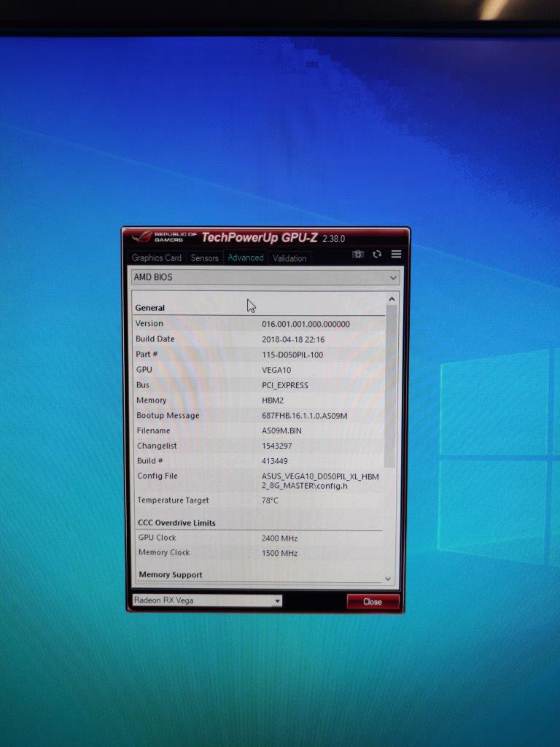Screen dimensions: 560x747
Task: Click the Build Date row
Action: pyautogui.click(x=258, y=339)
